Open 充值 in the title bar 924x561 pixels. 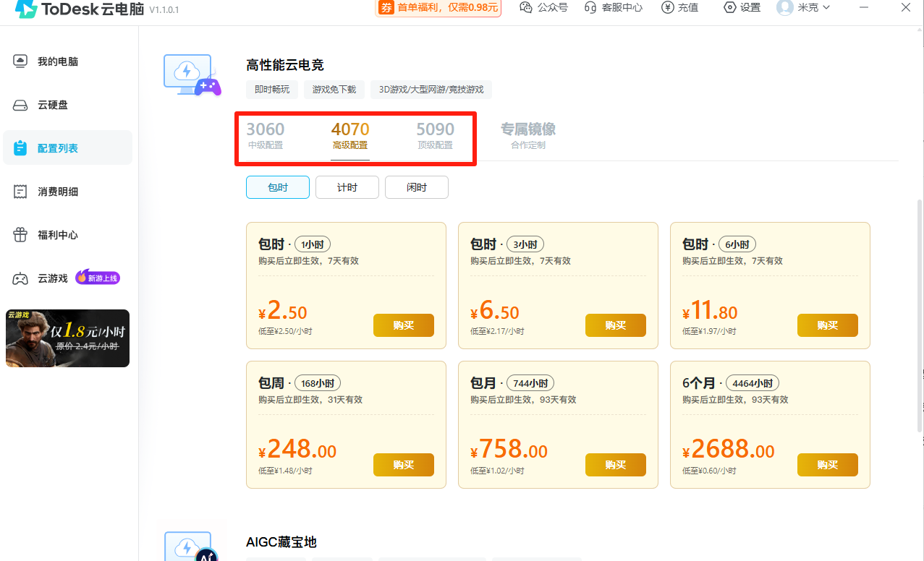(679, 7)
